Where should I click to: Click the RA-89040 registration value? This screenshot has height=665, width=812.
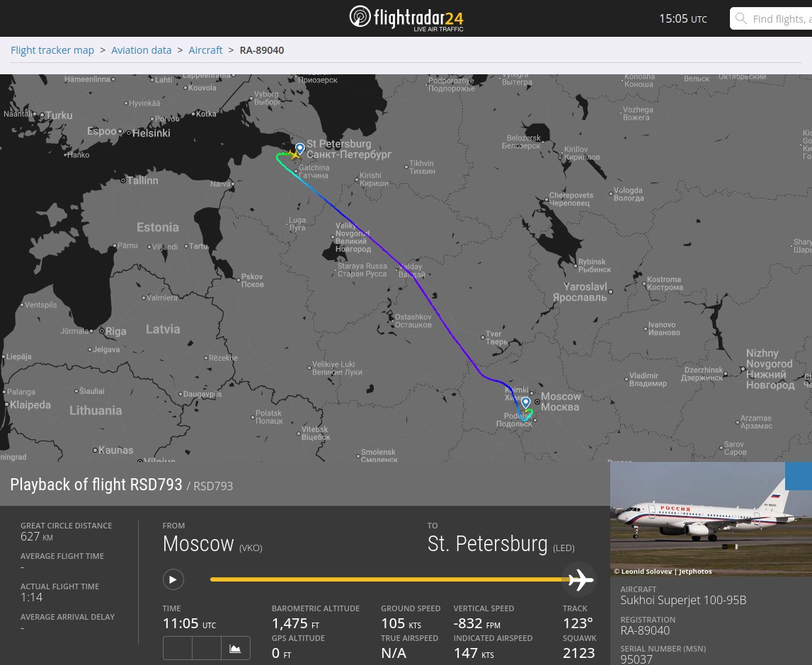pyautogui.click(x=645, y=630)
